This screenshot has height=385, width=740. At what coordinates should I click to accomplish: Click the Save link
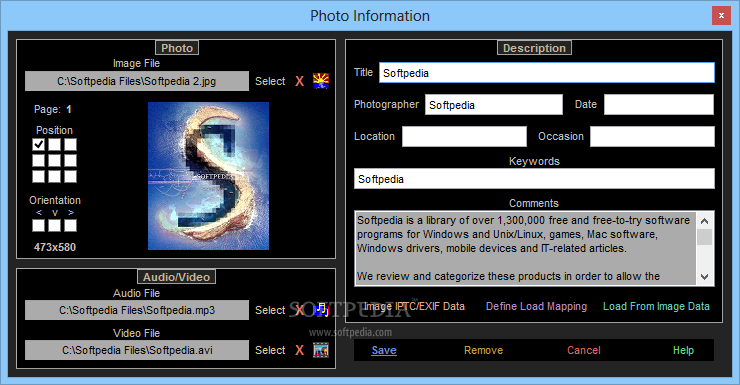point(384,350)
